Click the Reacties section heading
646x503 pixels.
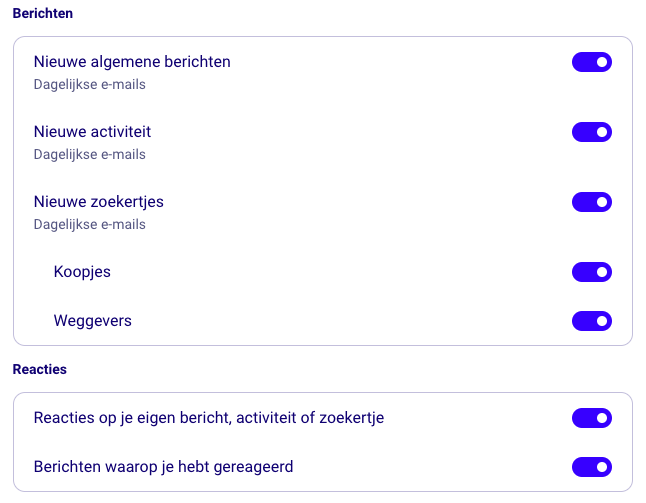click(39, 370)
